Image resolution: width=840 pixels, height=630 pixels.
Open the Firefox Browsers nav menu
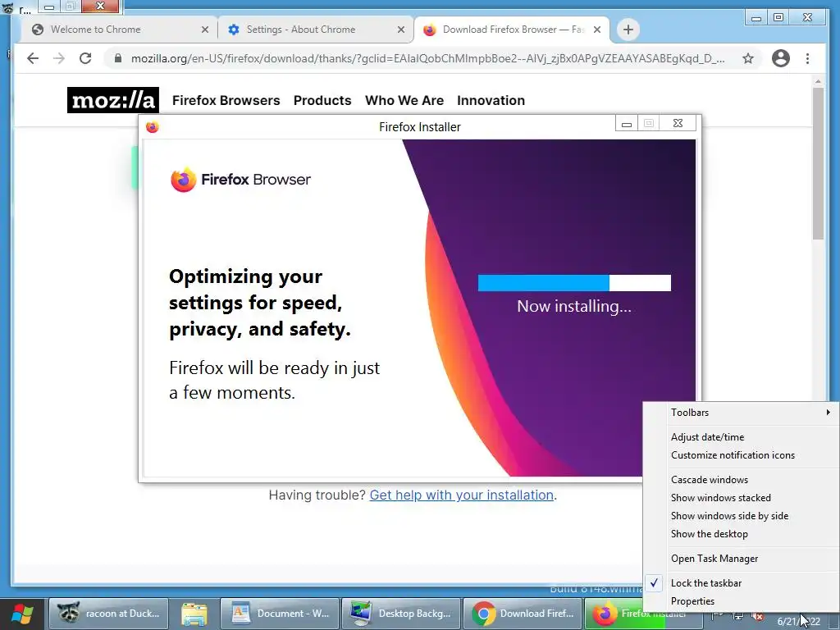pos(226,100)
